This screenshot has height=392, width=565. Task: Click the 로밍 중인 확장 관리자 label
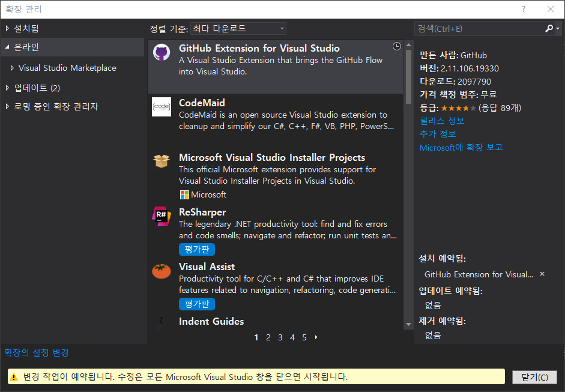(x=56, y=106)
